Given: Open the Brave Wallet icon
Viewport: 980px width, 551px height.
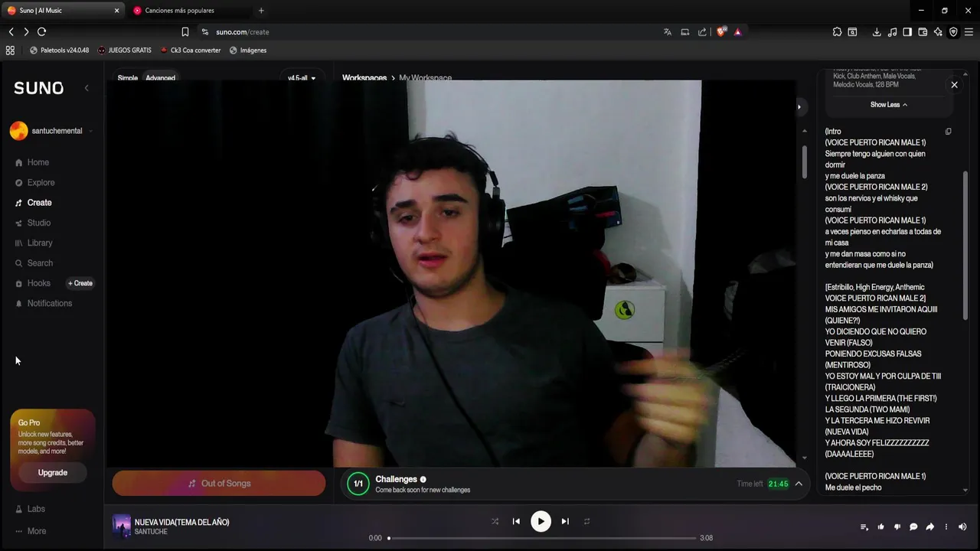Looking at the screenshot, I should pos(923,32).
